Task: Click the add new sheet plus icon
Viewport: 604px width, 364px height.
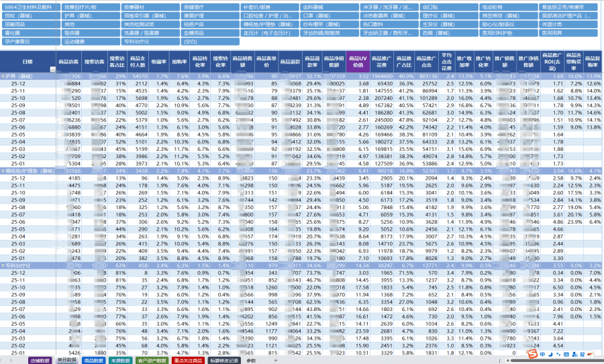Action: tap(274, 360)
